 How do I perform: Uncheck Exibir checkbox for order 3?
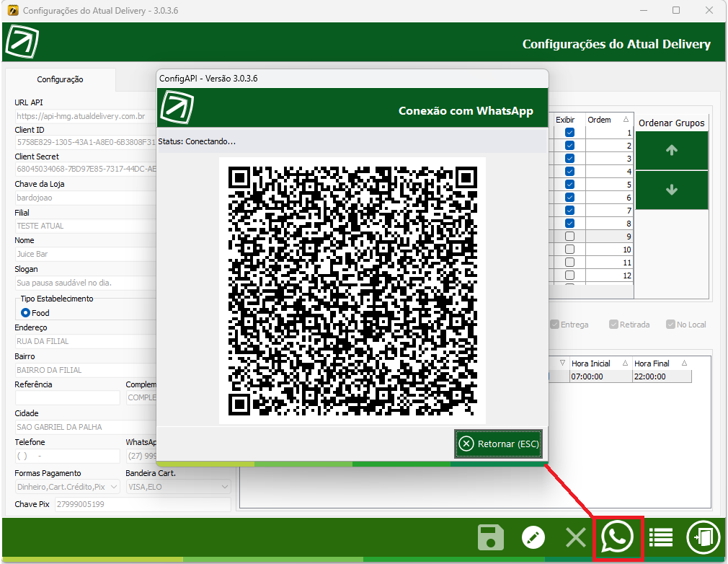click(x=569, y=159)
